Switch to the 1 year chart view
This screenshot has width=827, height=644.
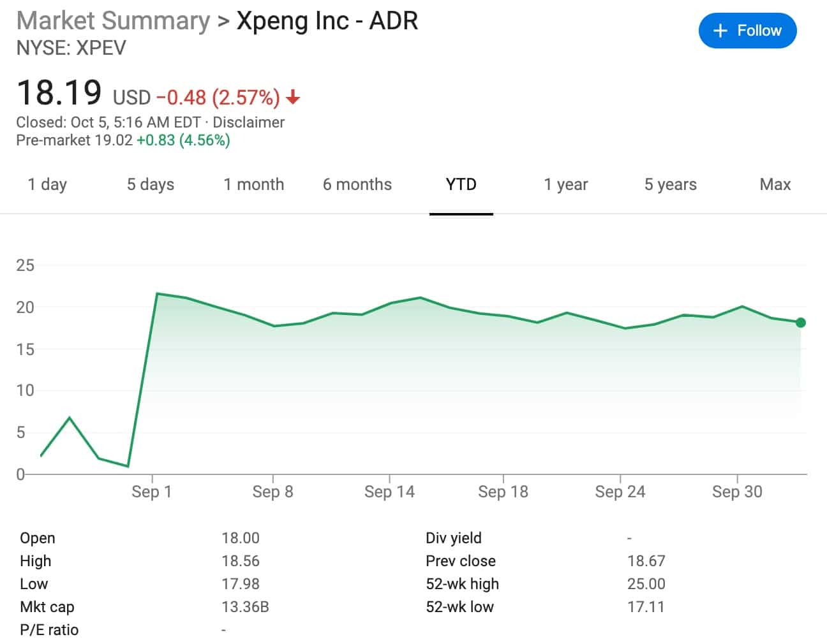(565, 184)
